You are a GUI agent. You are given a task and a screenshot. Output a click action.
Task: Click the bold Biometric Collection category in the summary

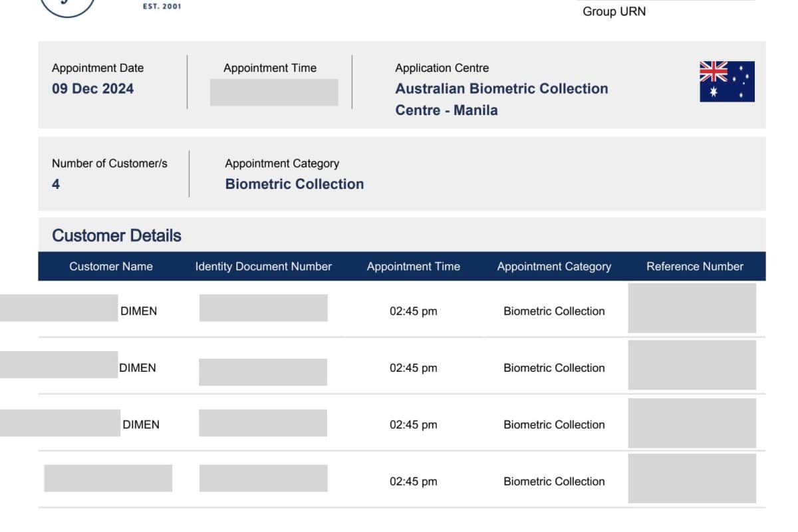(x=294, y=184)
